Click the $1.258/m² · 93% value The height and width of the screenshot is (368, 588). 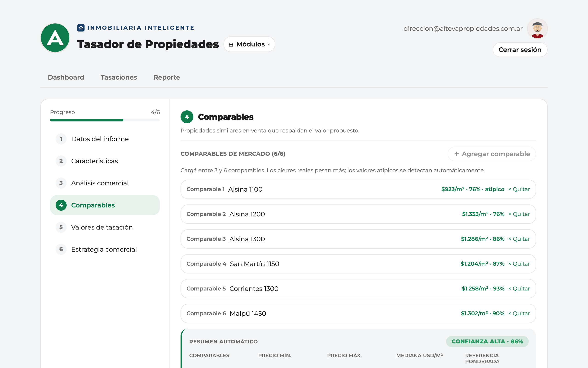coord(483,289)
